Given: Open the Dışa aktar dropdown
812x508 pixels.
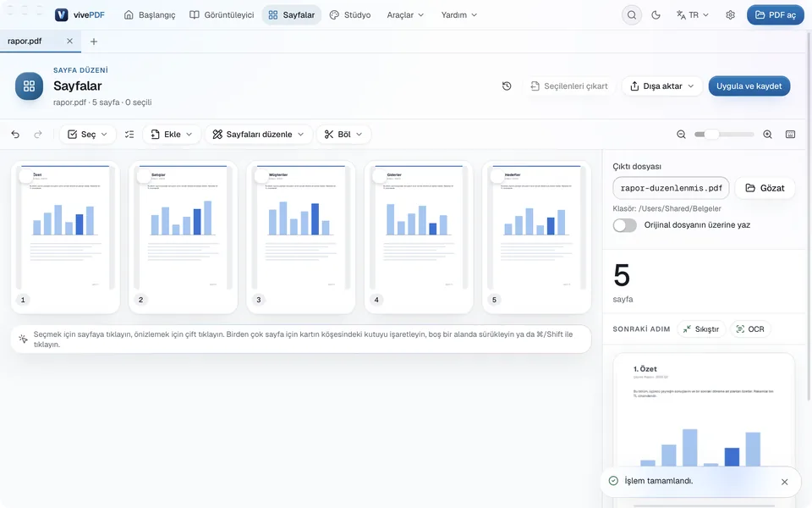Looking at the screenshot, I should pos(661,86).
